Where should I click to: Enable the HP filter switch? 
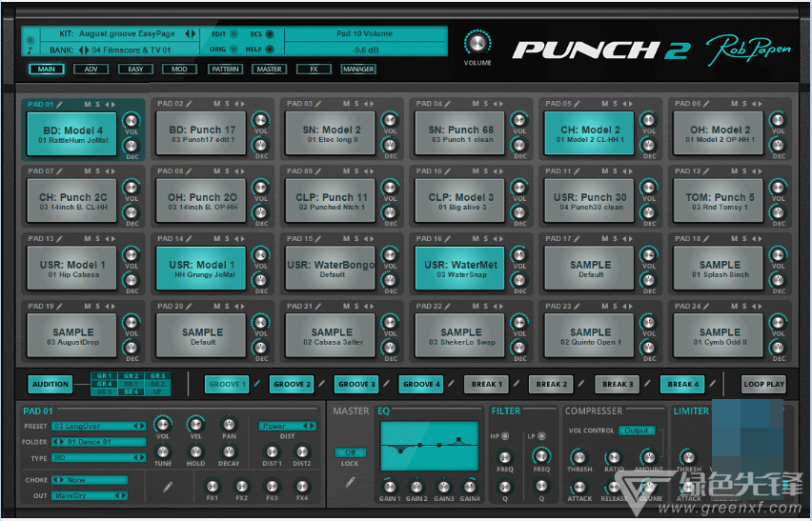point(505,436)
